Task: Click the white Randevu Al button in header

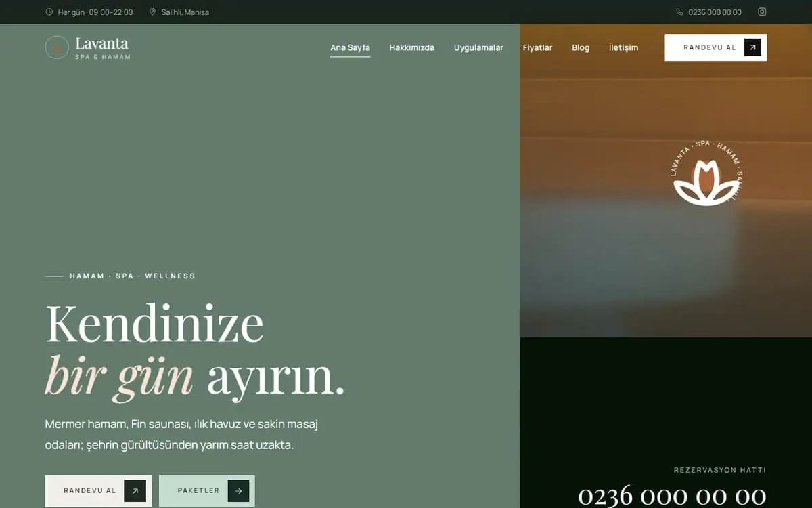Action: [x=716, y=47]
